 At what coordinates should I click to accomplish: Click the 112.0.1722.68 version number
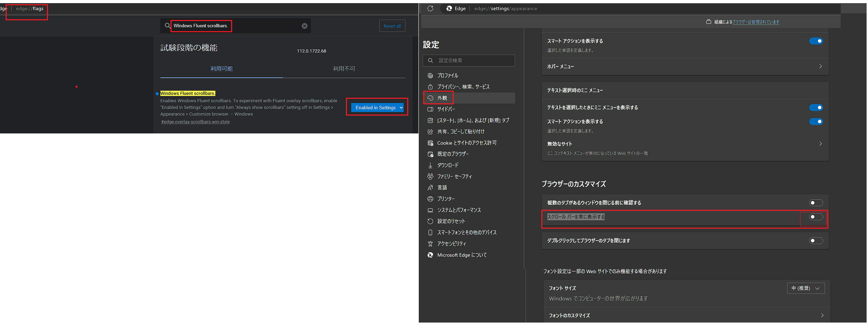point(311,51)
